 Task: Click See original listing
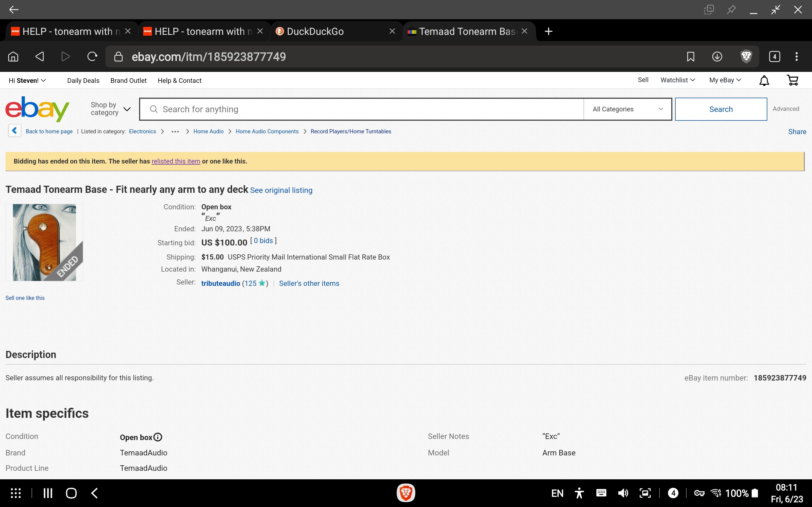tap(281, 190)
